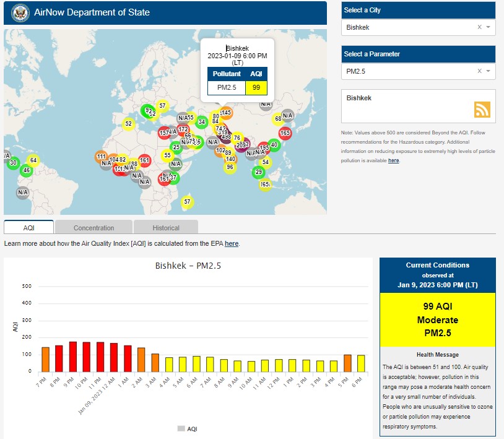The width and height of the screenshot is (504, 439).
Task: Clear the selected Bishkek city value
Action: point(479,27)
